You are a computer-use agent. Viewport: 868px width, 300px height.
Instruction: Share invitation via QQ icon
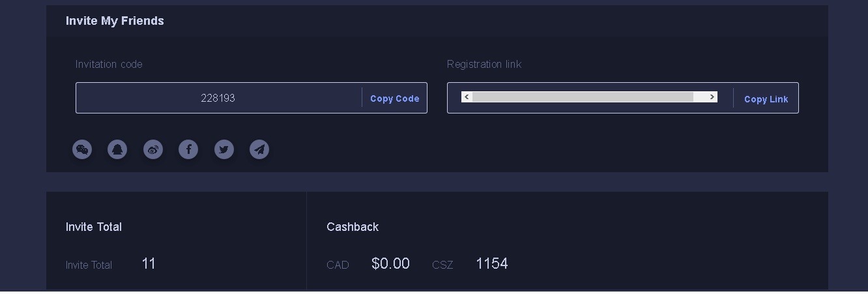pyautogui.click(x=117, y=150)
